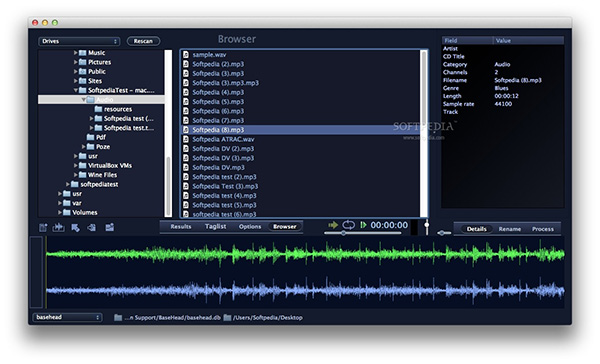Click inside the green waveform channel
Screen dimensions: 600x364
coord(305,254)
